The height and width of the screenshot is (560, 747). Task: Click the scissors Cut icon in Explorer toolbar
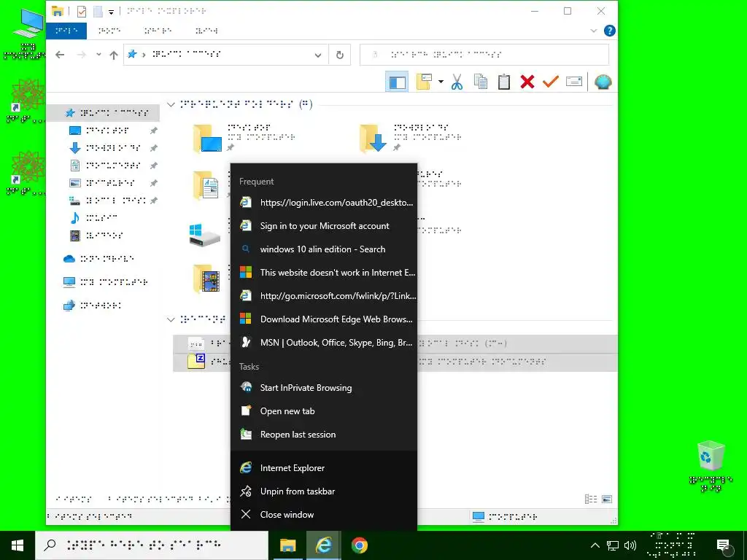tap(457, 82)
